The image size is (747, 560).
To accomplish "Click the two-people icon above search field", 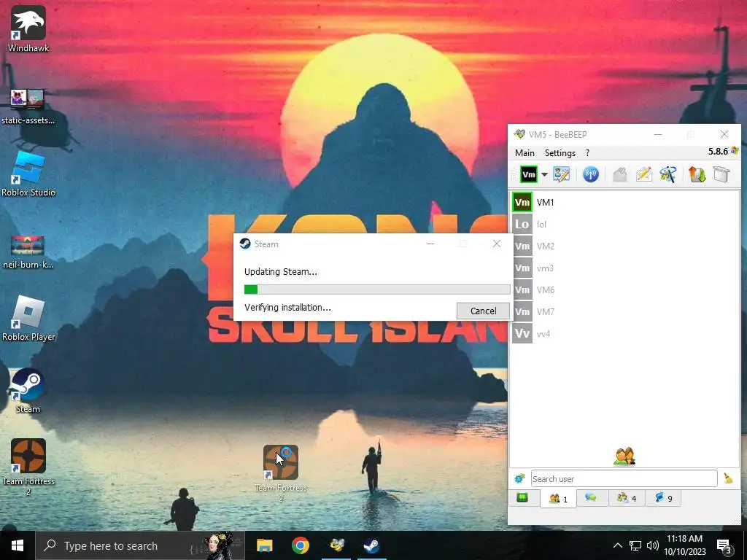I will [x=624, y=456].
